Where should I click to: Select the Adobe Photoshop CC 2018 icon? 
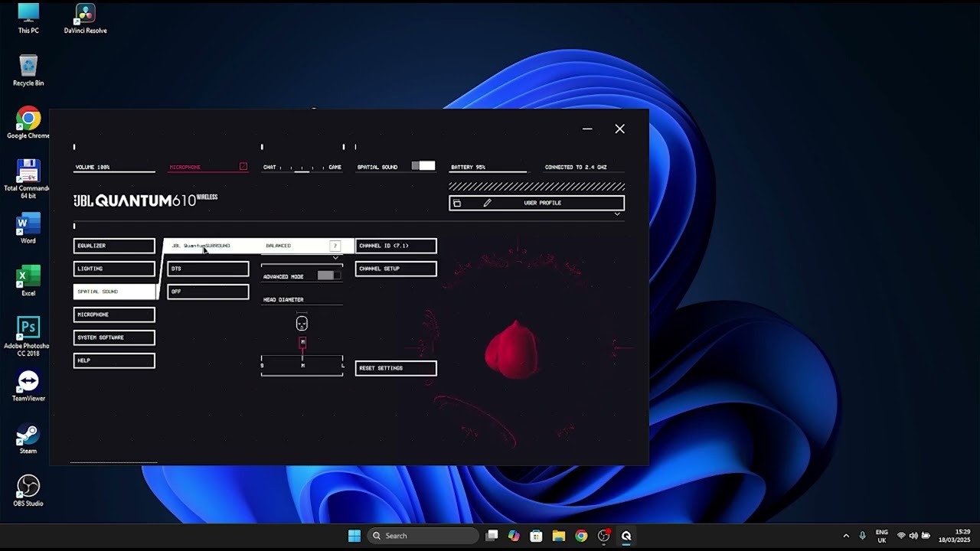(x=28, y=337)
